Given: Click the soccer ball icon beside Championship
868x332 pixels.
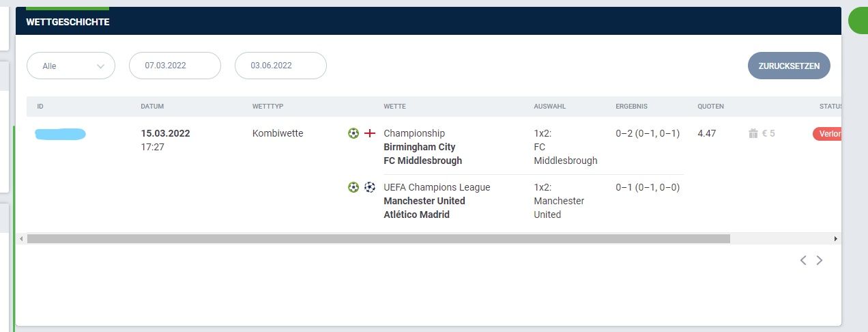Looking at the screenshot, I should coord(353,133).
